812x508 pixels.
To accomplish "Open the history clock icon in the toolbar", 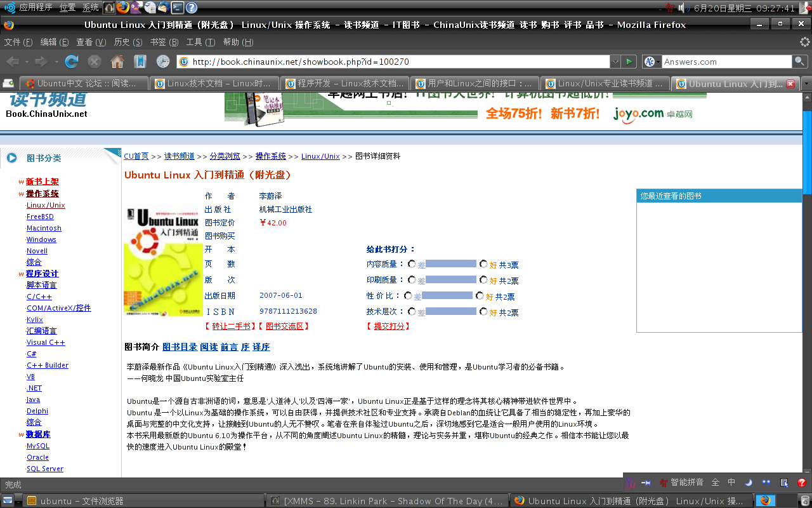I will [163, 62].
